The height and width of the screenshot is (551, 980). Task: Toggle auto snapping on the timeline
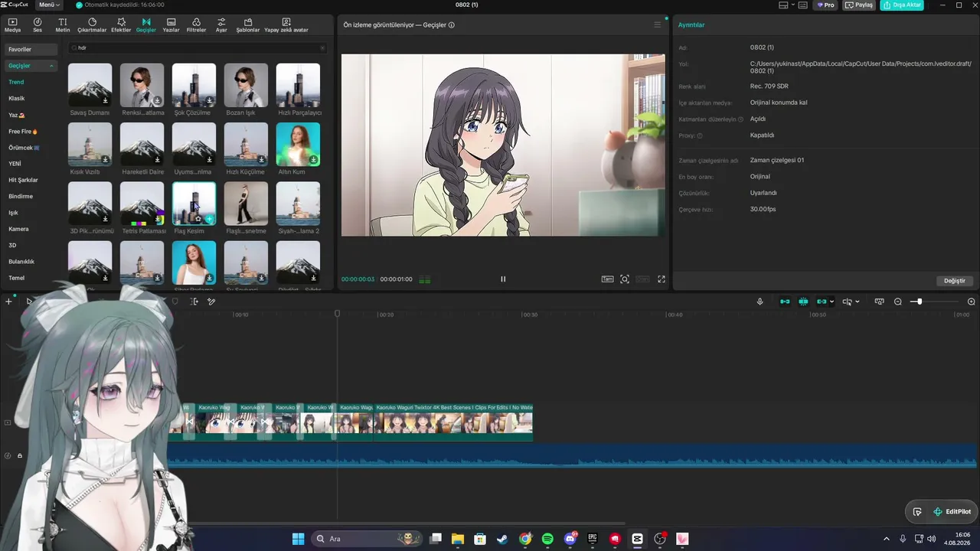click(803, 302)
